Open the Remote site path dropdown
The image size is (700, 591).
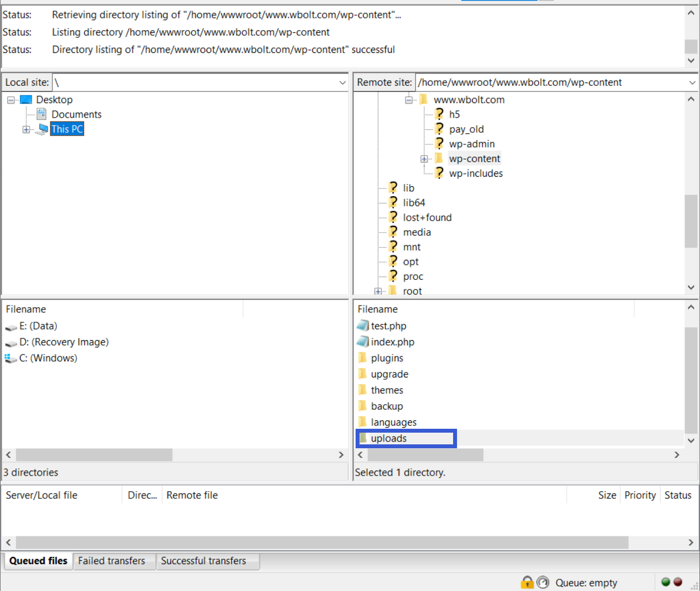(x=692, y=83)
